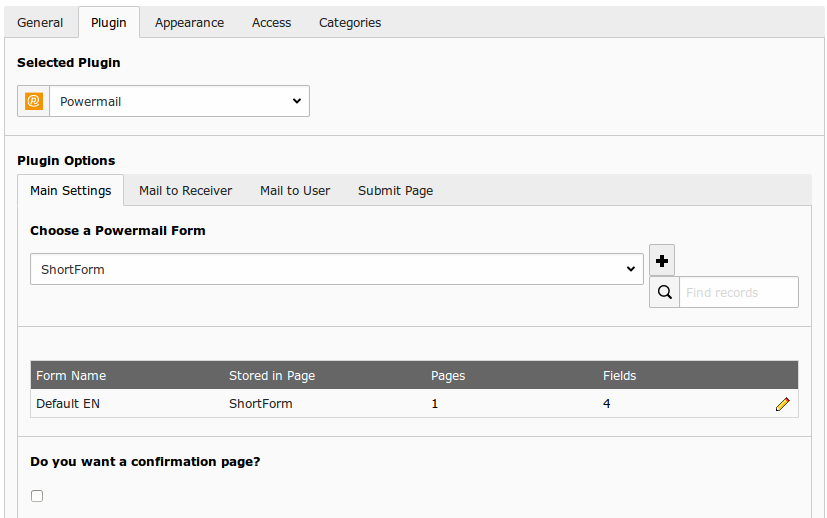Click the magnifier icon beside Find records

pos(665,292)
